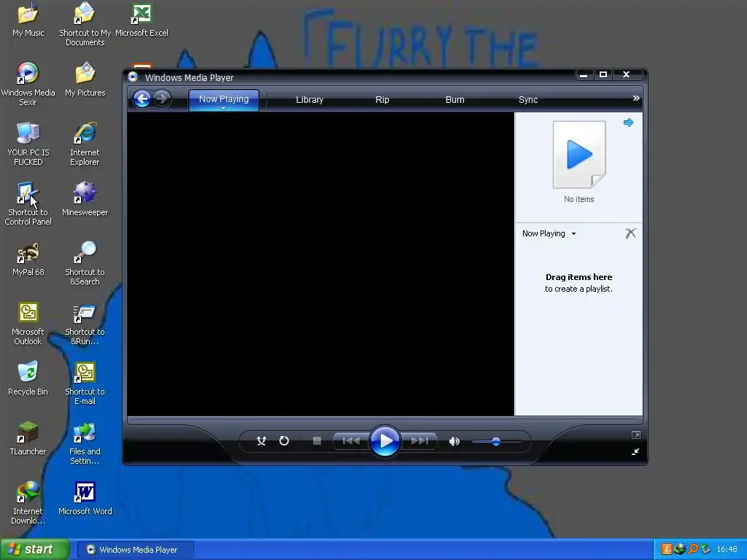Open the Recycle Bin
The width and height of the screenshot is (747, 560).
point(28,378)
